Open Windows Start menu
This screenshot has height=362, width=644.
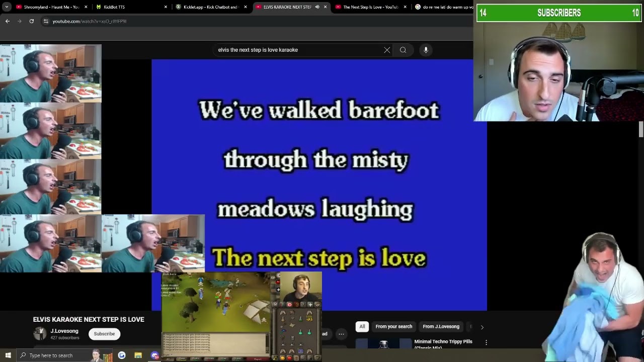(8, 355)
